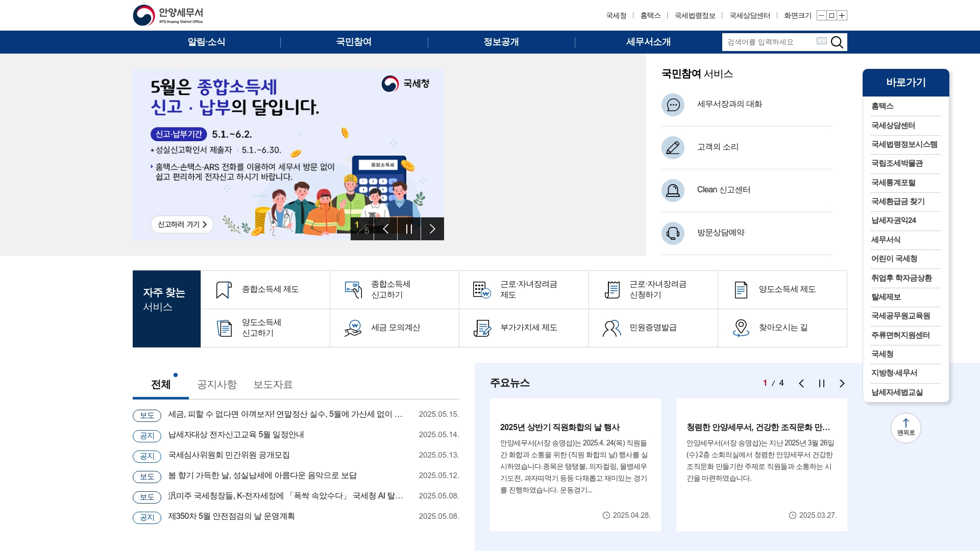
Task: Click 양도소득세 신고하기 papers icon
Action: point(224,328)
